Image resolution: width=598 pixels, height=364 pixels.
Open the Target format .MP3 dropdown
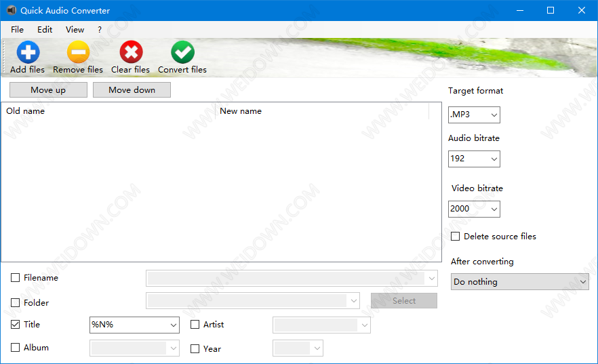click(x=474, y=115)
